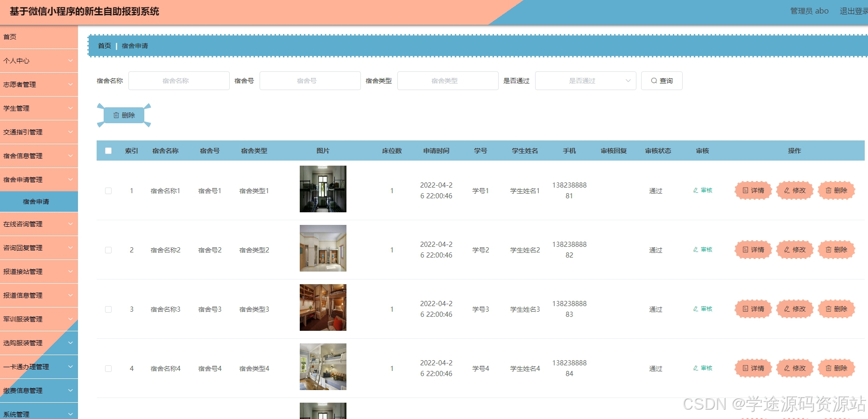The width and height of the screenshot is (868, 419).
Task: Expand 志愿者管理 sidebar menu
Action: pos(39,84)
